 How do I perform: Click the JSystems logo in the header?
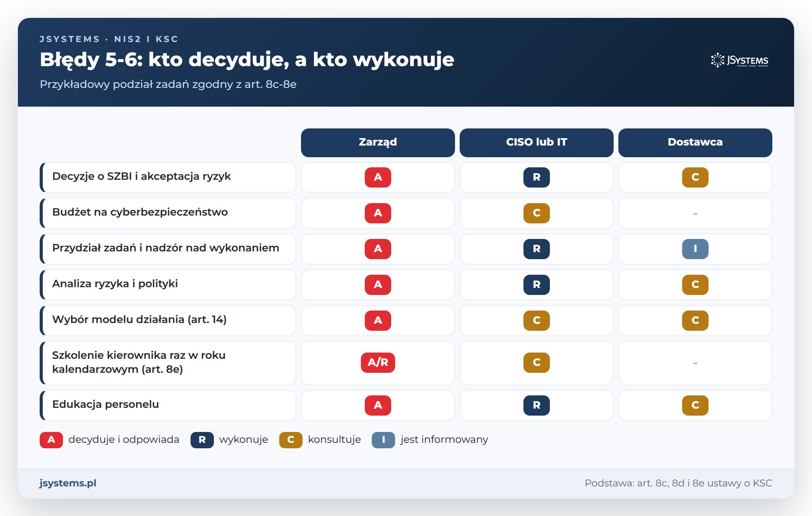click(740, 60)
